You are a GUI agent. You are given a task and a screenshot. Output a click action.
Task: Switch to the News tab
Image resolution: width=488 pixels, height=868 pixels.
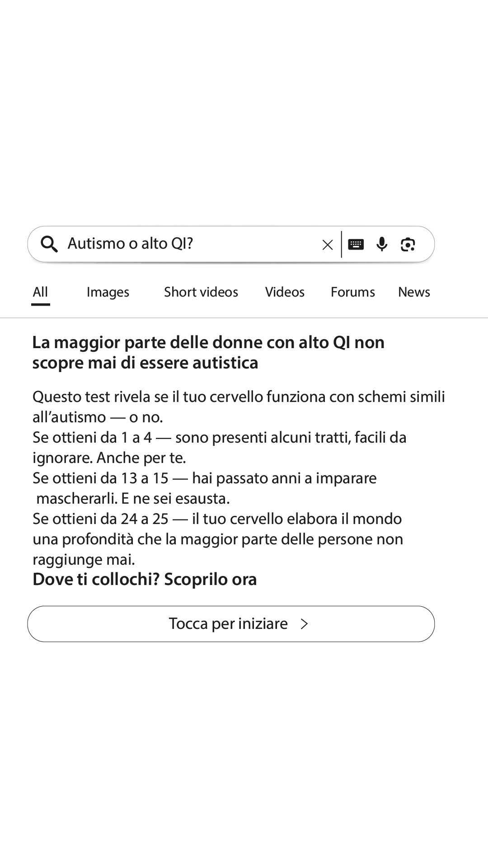[414, 292]
